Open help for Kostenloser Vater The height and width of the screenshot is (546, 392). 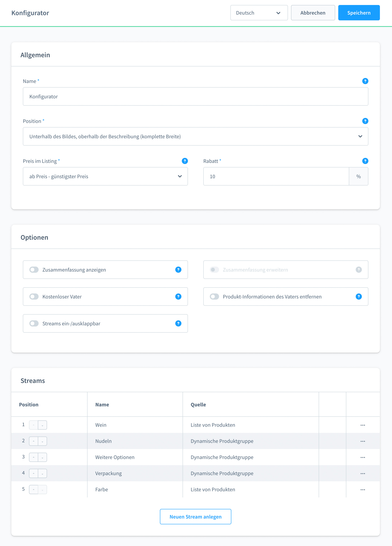click(178, 297)
